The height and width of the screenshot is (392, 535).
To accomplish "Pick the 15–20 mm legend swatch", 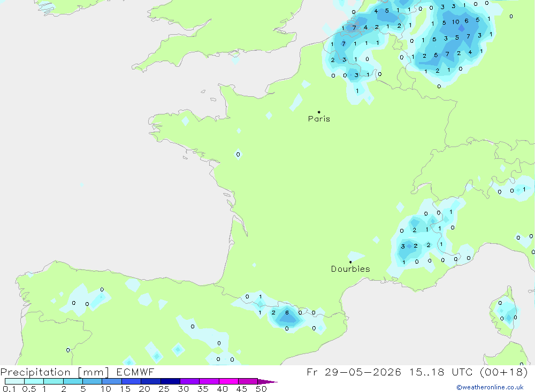I will 132,381.
